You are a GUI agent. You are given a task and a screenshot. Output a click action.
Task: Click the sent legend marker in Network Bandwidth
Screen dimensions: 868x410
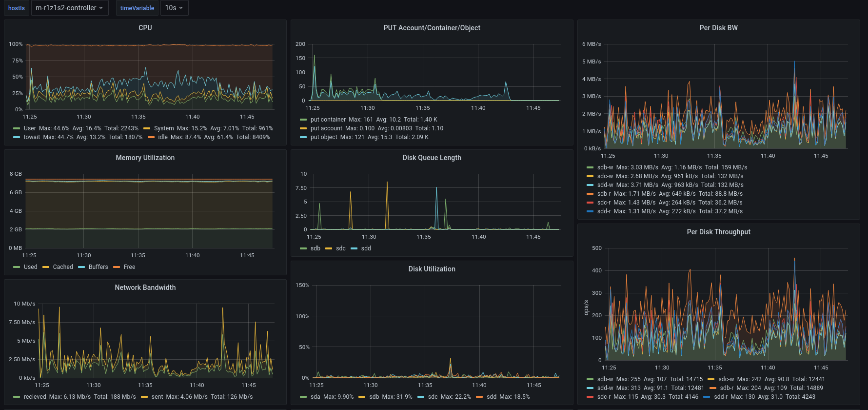(144, 397)
